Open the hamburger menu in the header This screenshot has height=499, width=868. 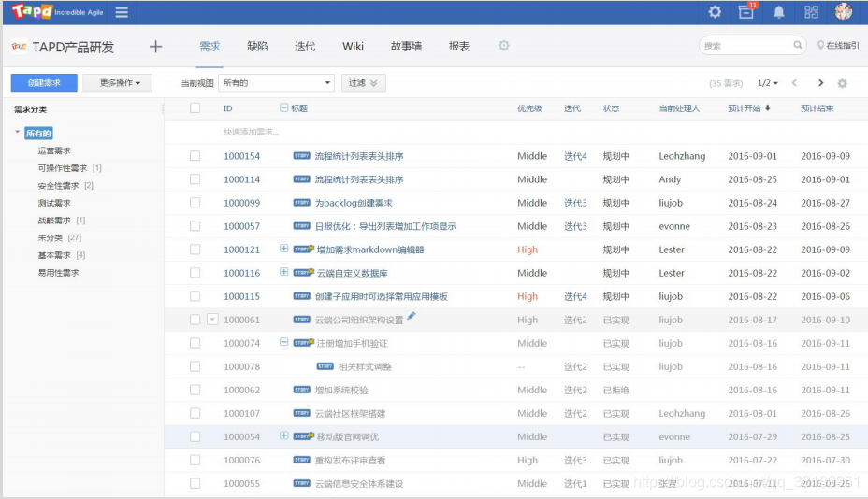point(122,12)
